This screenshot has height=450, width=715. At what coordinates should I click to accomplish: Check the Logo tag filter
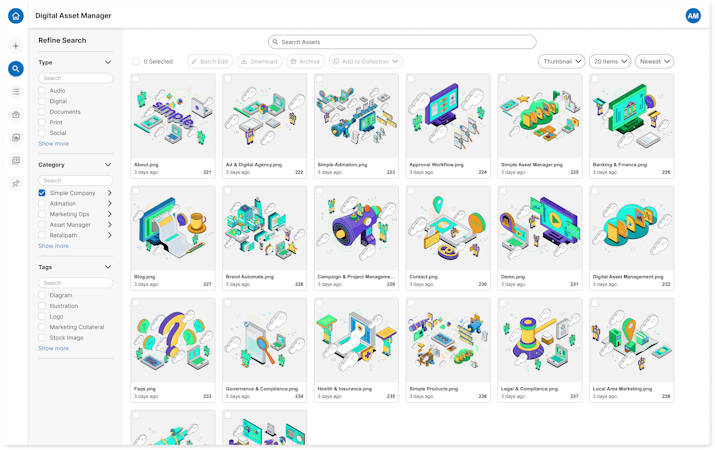coord(42,316)
